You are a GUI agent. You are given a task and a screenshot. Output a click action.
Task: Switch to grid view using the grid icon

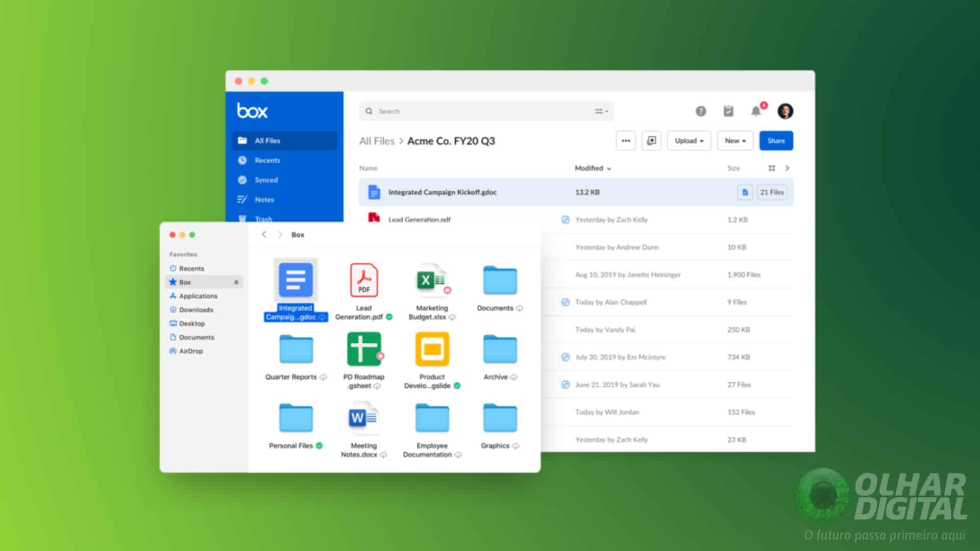[772, 168]
